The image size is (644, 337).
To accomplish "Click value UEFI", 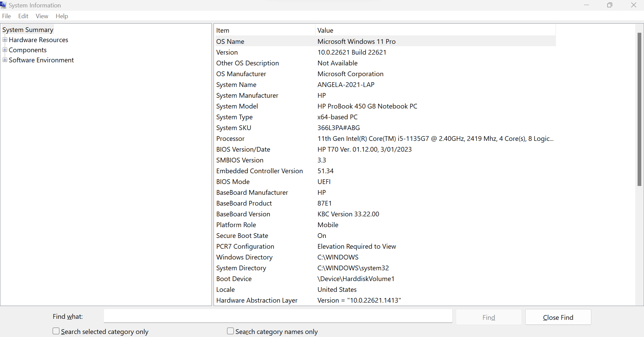I will [x=324, y=182].
